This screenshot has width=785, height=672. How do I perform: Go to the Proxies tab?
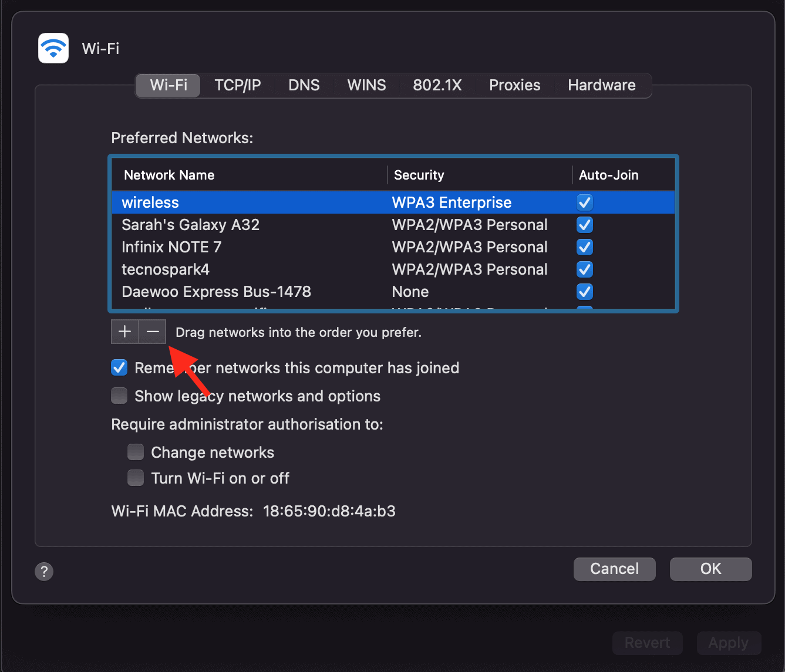(x=514, y=85)
